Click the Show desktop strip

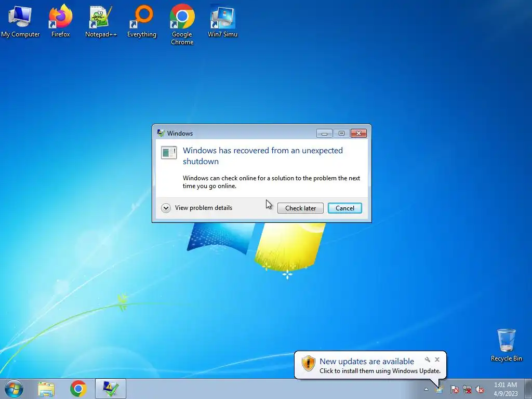click(x=528, y=389)
